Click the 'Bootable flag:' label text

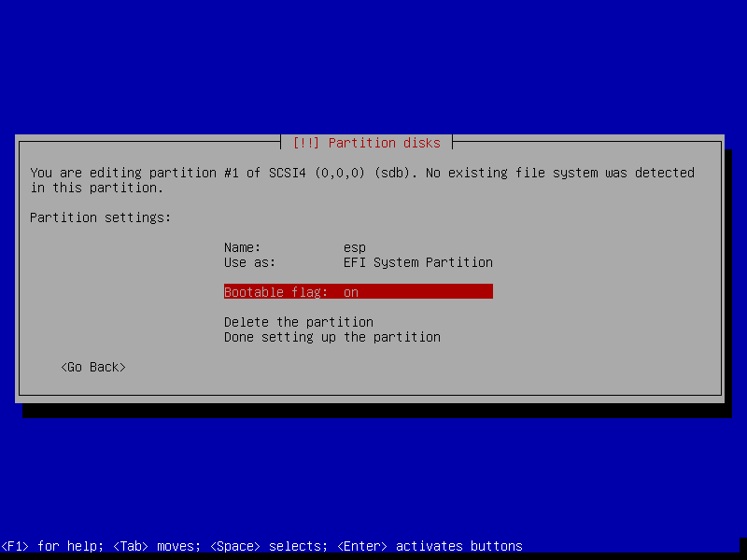coord(275,292)
